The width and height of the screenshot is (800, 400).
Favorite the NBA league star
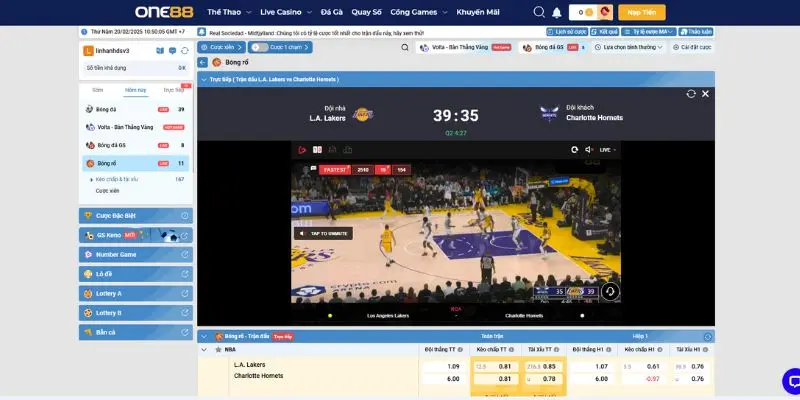pyautogui.click(x=218, y=350)
